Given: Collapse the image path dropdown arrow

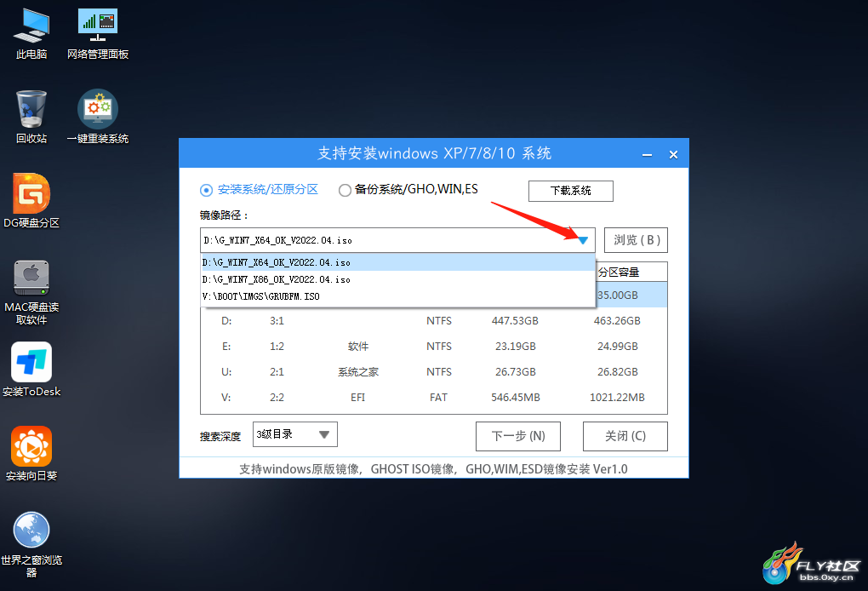Looking at the screenshot, I should click(583, 240).
